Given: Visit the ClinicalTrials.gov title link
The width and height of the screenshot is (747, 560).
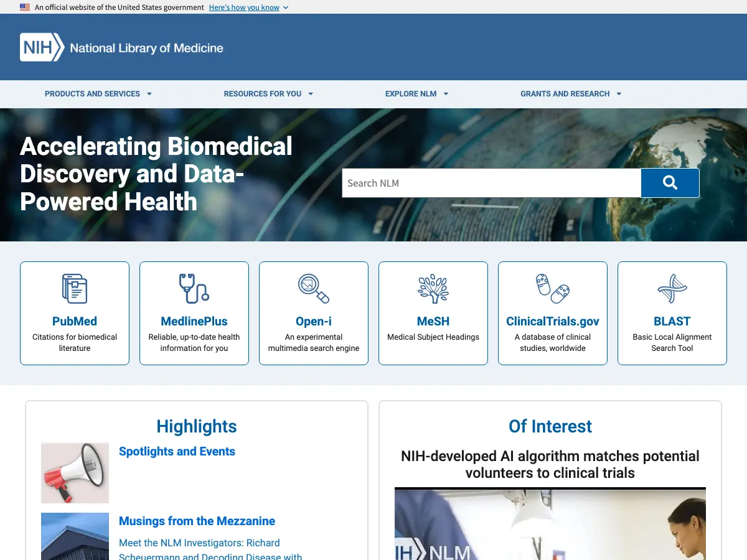Looking at the screenshot, I should click(x=553, y=321).
